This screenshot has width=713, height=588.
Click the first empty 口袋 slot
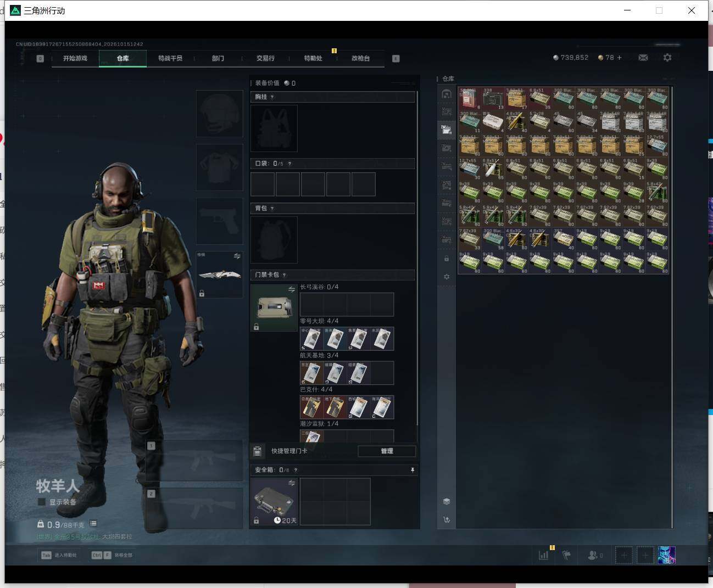tap(263, 184)
